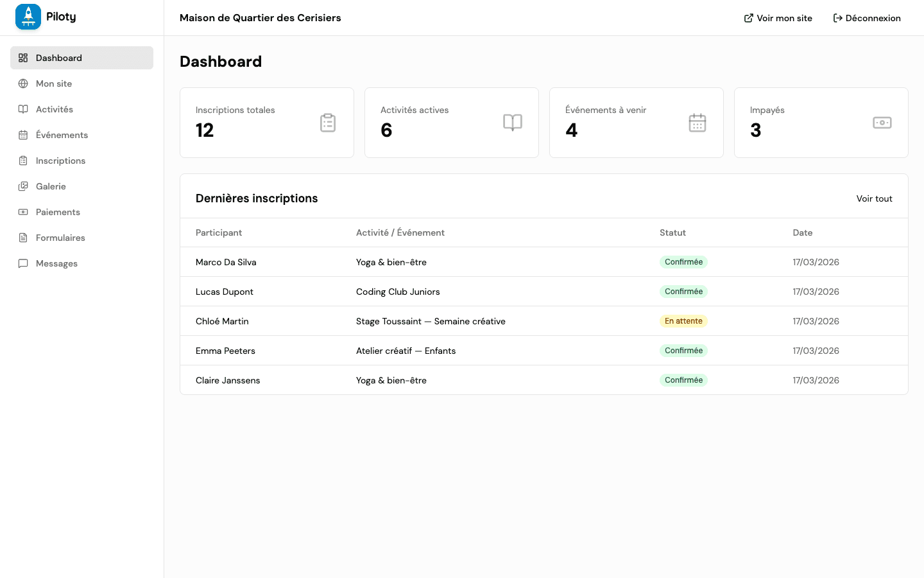
Task: Select the Activités book icon
Action: point(23,109)
